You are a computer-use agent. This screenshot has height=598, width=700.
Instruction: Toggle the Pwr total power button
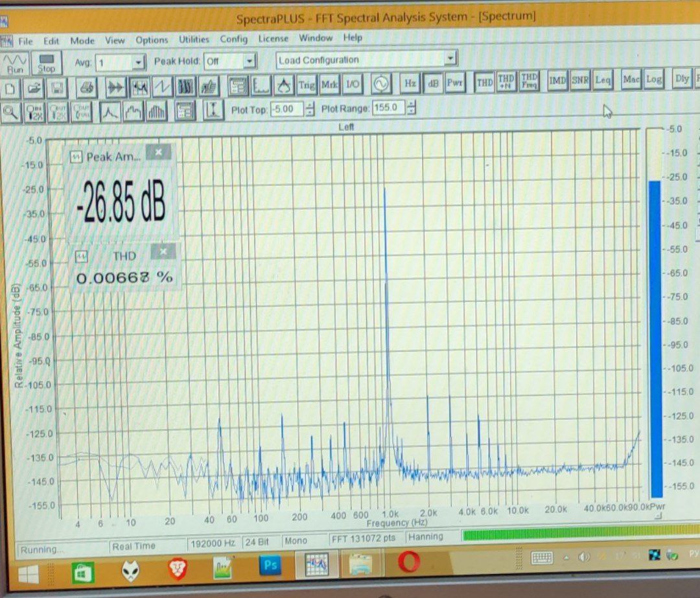(455, 82)
